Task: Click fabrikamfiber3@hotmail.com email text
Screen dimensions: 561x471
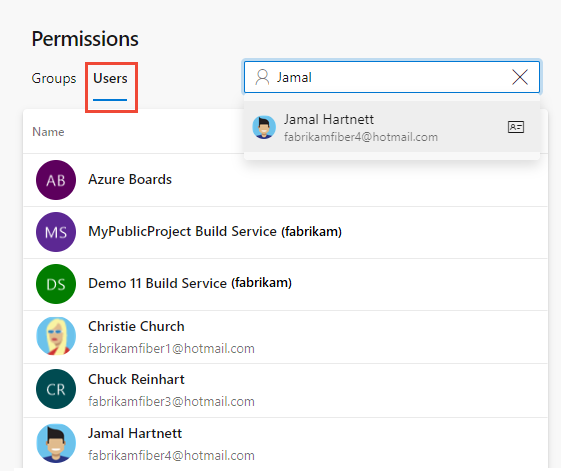Action: (171, 401)
